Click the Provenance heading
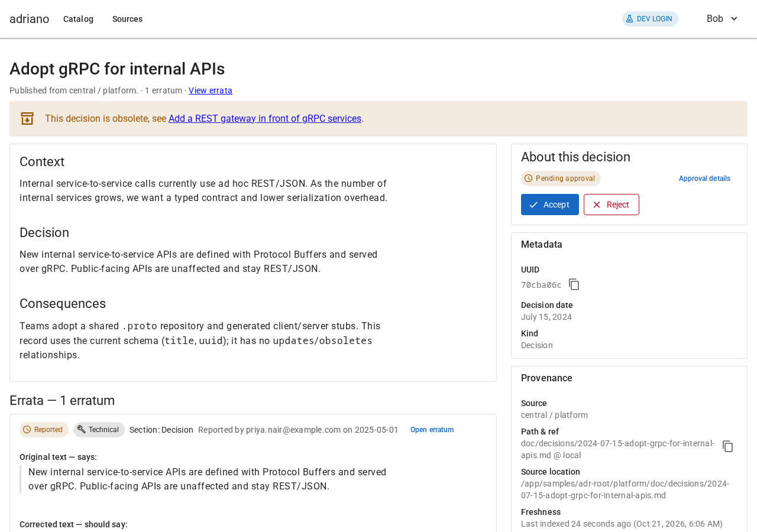Viewport: 757px width, 532px height. click(x=546, y=378)
